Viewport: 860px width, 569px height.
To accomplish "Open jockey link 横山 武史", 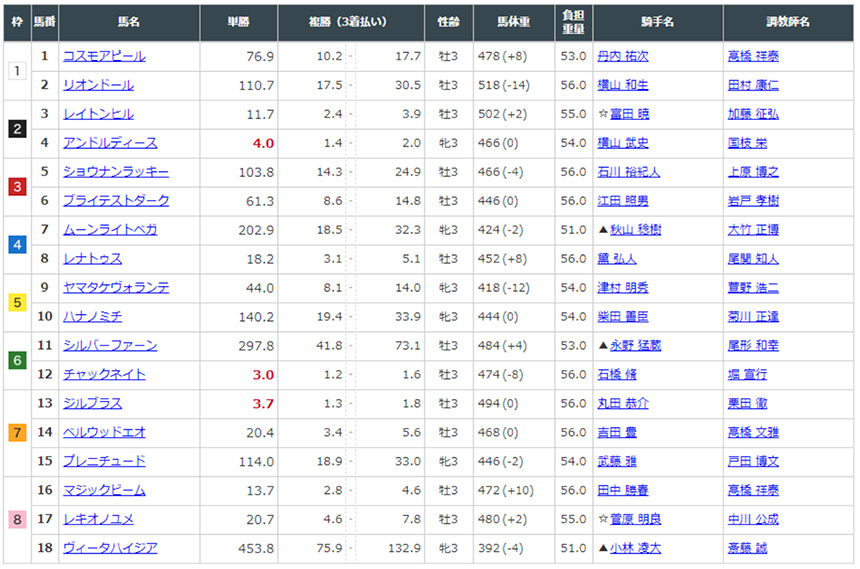I will click(622, 143).
